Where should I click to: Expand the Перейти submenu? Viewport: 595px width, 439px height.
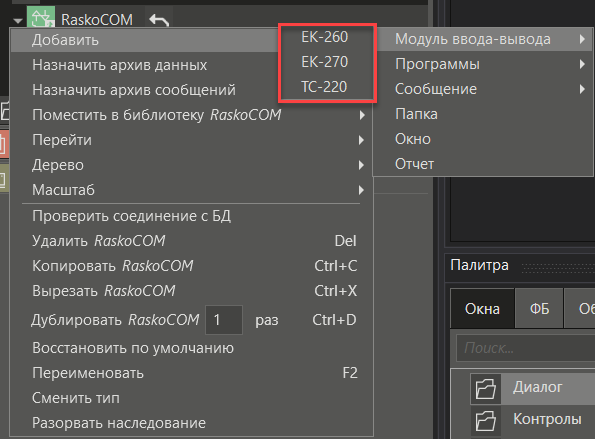pos(191,140)
